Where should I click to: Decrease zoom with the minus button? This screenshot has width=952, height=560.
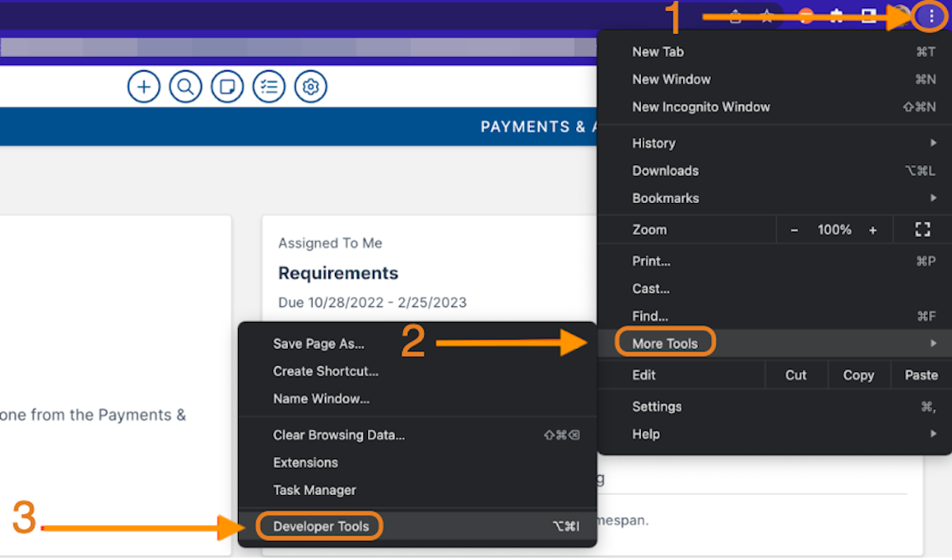tap(795, 230)
